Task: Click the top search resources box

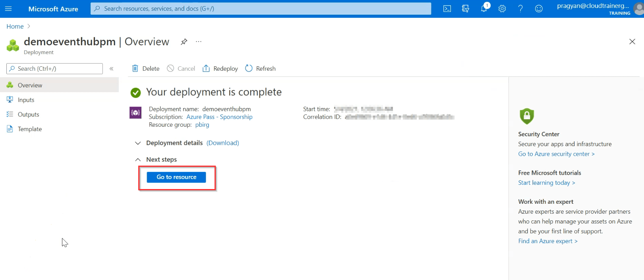Action: click(x=261, y=9)
